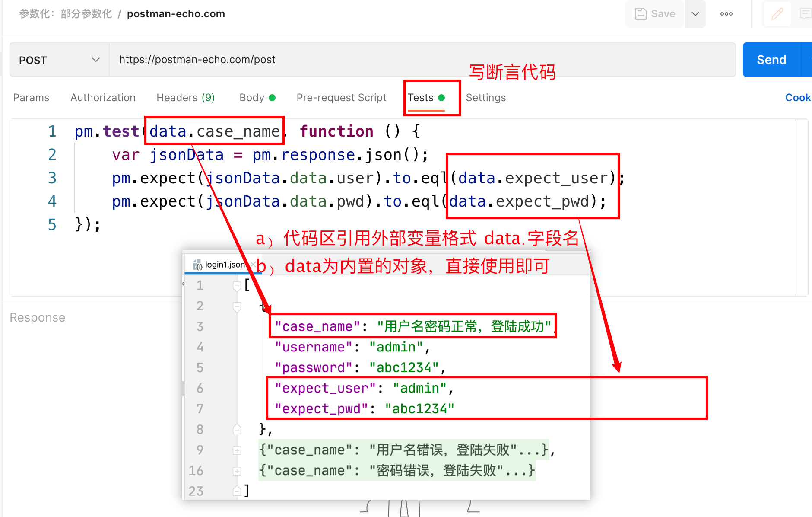Collapse the array fold marker on line 1

[237, 286]
